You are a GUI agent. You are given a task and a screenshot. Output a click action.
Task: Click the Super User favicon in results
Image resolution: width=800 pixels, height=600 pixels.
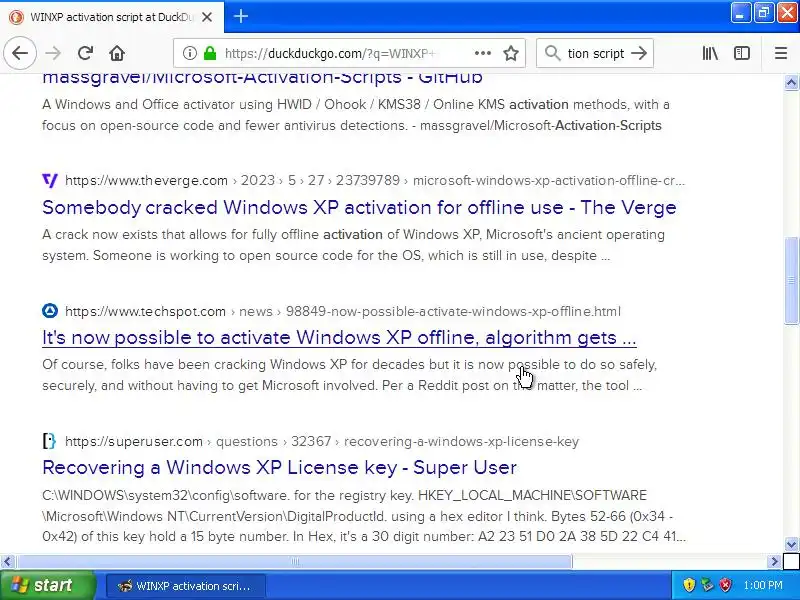[x=49, y=441]
